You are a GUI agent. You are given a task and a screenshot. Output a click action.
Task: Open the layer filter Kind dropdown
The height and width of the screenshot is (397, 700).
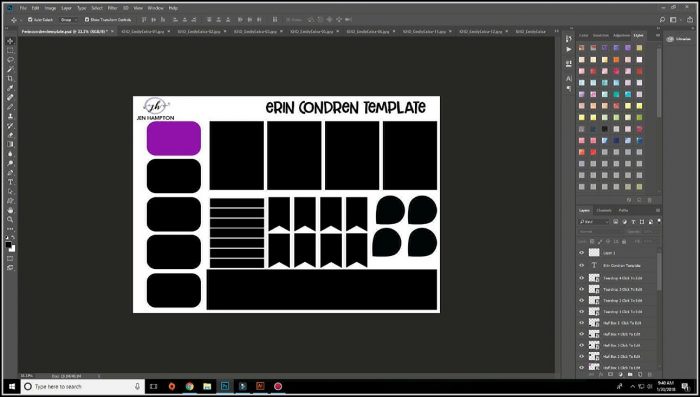click(594, 221)
